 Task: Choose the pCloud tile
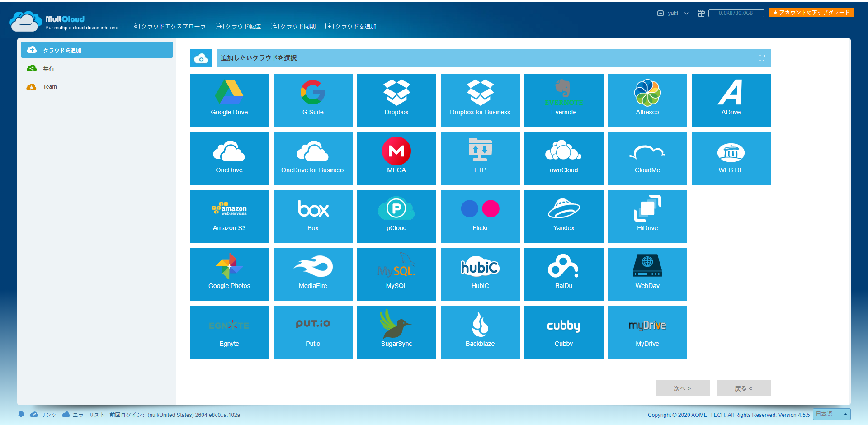(x=396, y=217)
